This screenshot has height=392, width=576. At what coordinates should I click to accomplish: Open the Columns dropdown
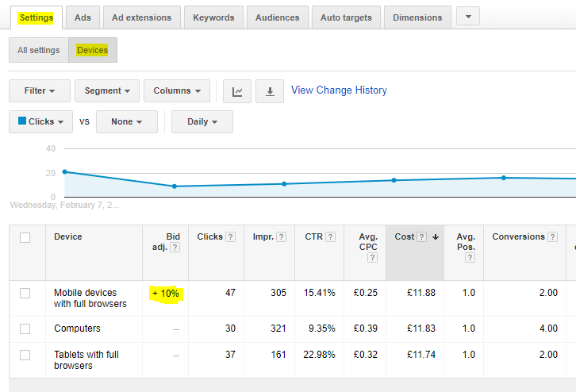pyautogui.click(x=177, y=90)
